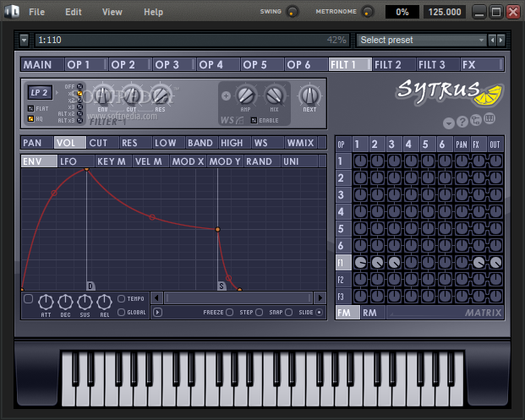Adjust matrix knob row 3 PAN column
Viewport: 525px width, 420px height.
[x=462, y=194]
